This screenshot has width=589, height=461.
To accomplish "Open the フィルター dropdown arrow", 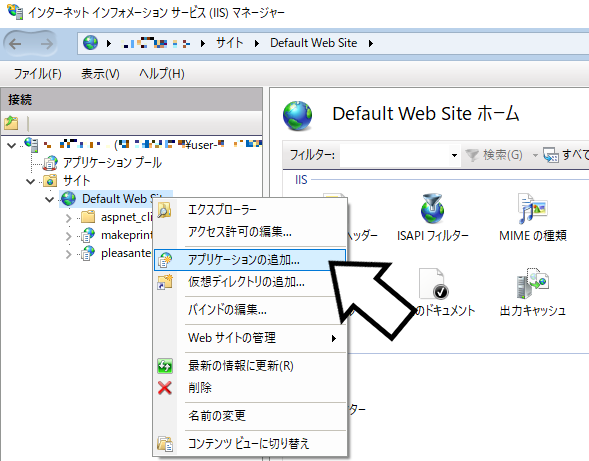I will coord(455,155).
